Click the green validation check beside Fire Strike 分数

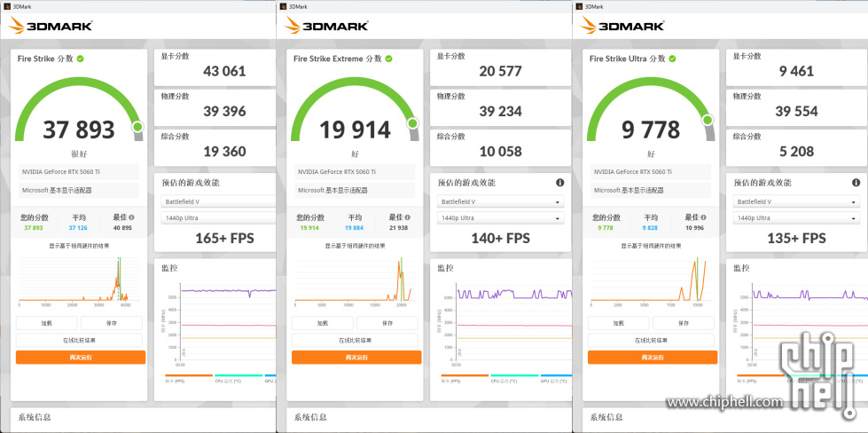(81, 59)
